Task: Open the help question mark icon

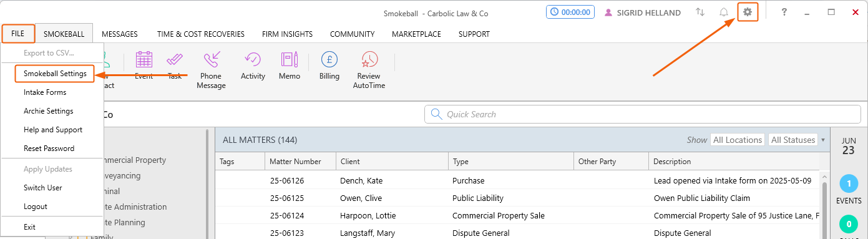Action: (784, 12)
